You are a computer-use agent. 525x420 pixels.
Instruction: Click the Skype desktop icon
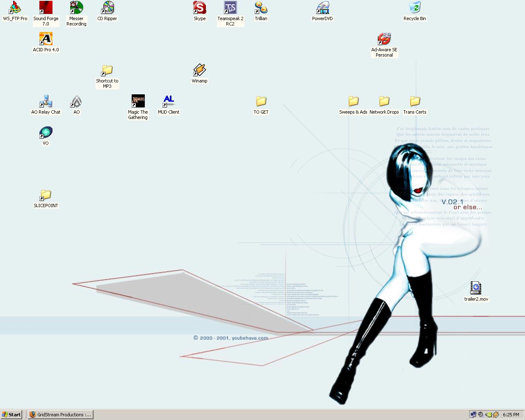point(199,8)
